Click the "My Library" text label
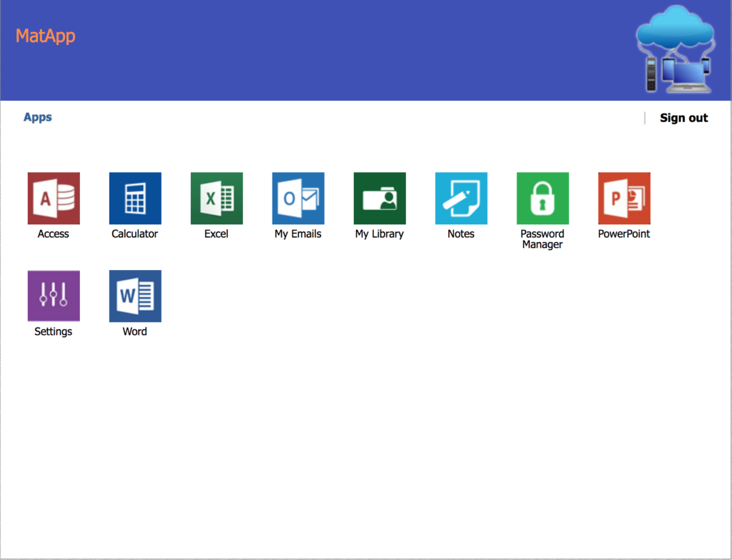This screenshot has height=560, width=732. (x=380, y=234)
